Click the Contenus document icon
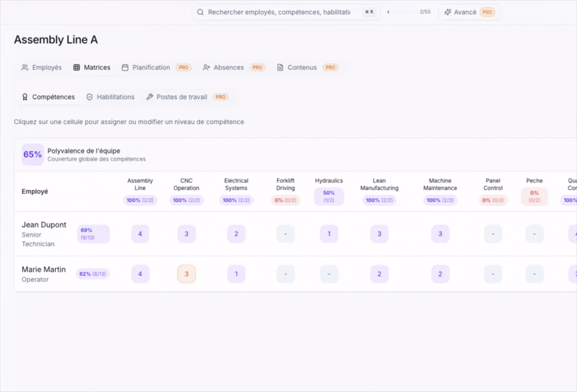 280,68
